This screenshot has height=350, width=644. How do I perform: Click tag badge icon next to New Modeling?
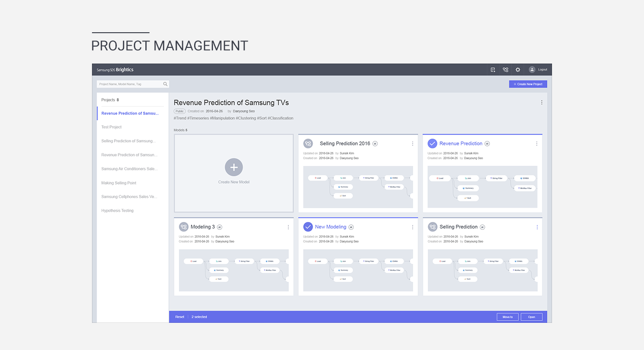pos(351,227)
